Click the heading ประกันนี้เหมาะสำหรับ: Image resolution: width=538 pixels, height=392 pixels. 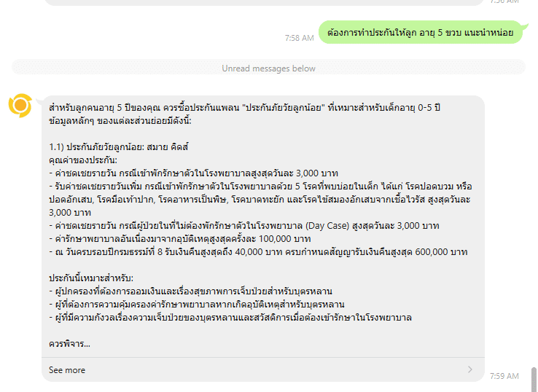[91, 278]
